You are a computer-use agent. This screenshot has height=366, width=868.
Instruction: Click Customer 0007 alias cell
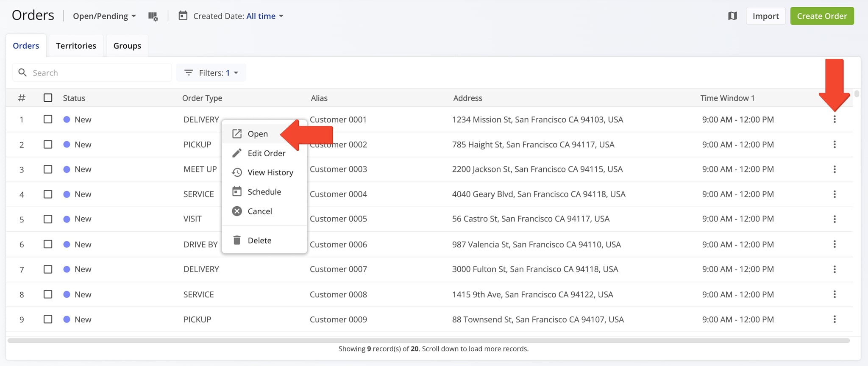point(338,269)
